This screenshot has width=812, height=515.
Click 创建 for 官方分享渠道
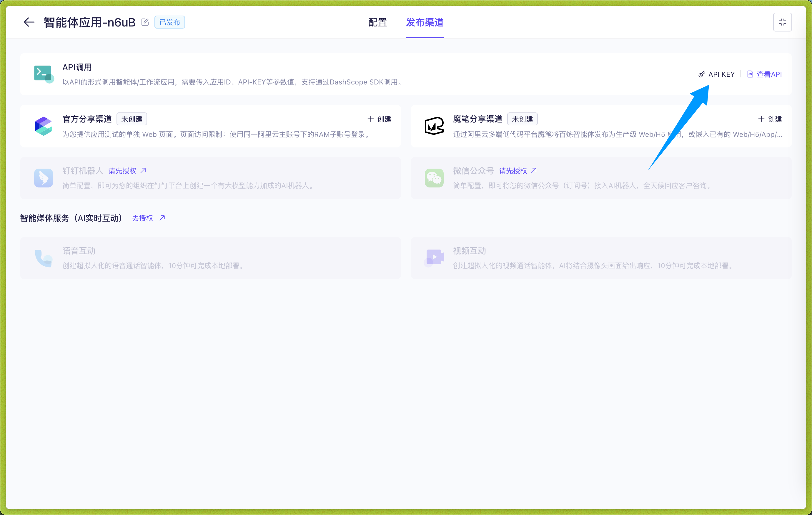(x=379, y=119)
